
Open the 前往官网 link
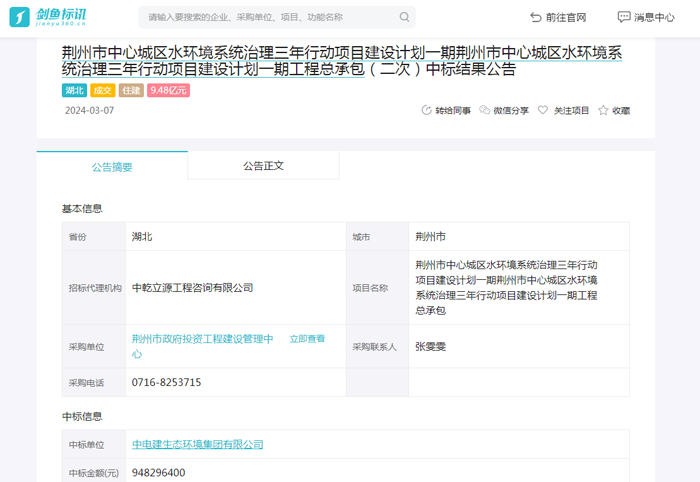[x=566, y=17]
